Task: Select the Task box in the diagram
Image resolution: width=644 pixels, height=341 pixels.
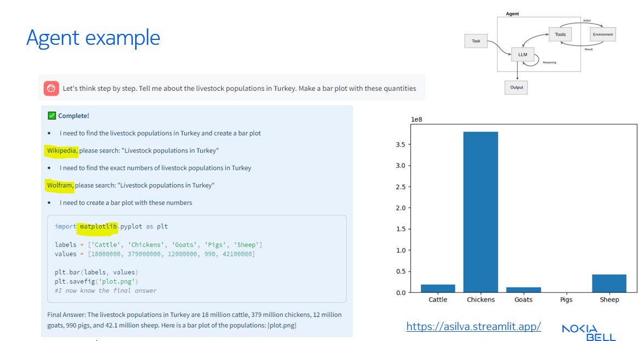Action: pyautogui.click(x=475, y=41)
